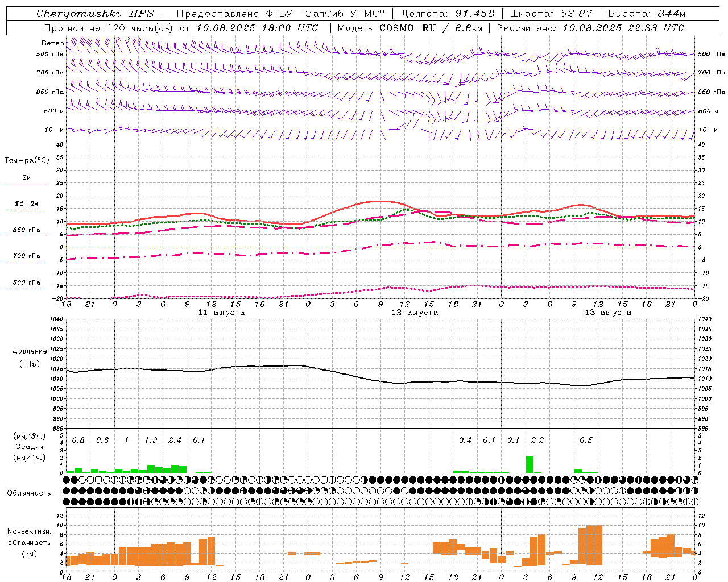This screenshot has width=728, height=582.
Task: Click the '850 гПа' temperature legend entry
Action: (26, 230)
